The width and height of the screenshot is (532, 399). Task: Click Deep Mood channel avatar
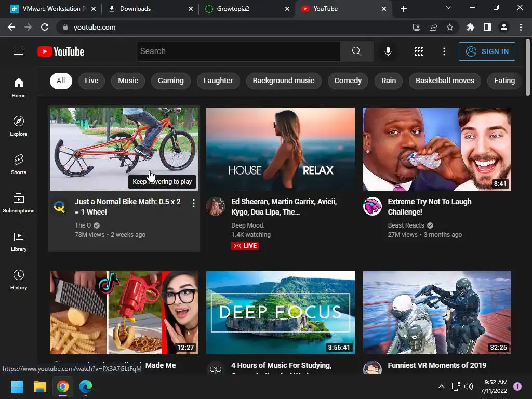[x=216, y=206]
